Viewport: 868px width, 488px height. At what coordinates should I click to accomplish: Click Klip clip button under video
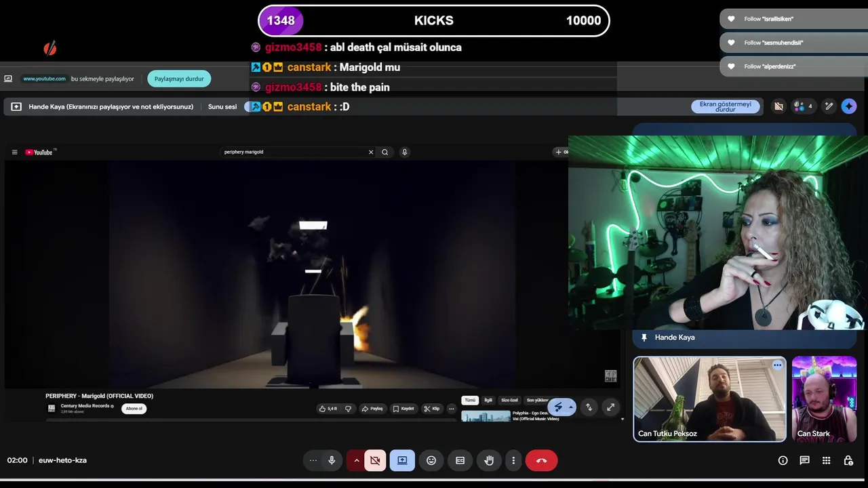coord(431,409)
